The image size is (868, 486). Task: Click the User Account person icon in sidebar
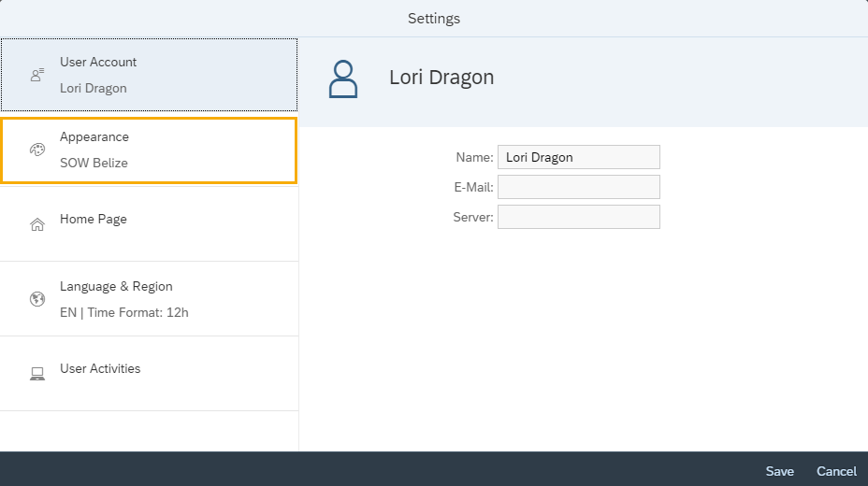(37, 75)
